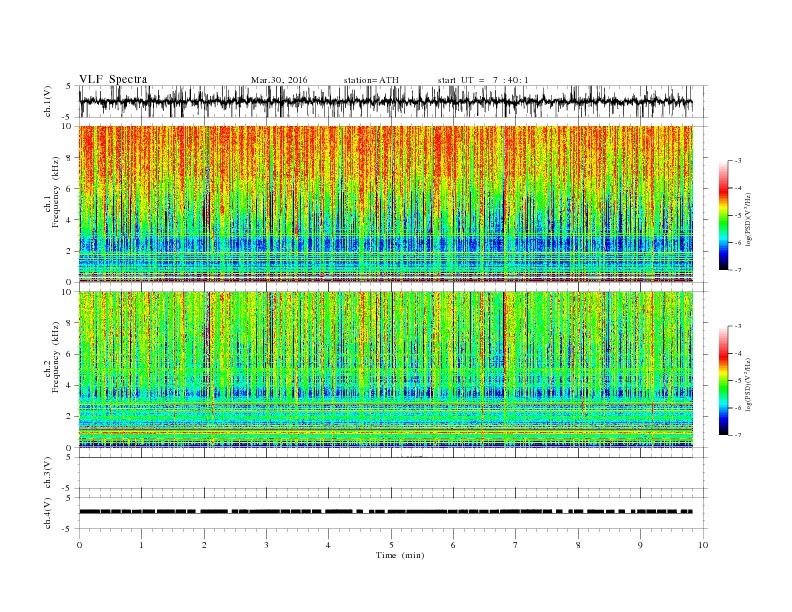Select the "ch.1(V)" axis label

(48, 101)
